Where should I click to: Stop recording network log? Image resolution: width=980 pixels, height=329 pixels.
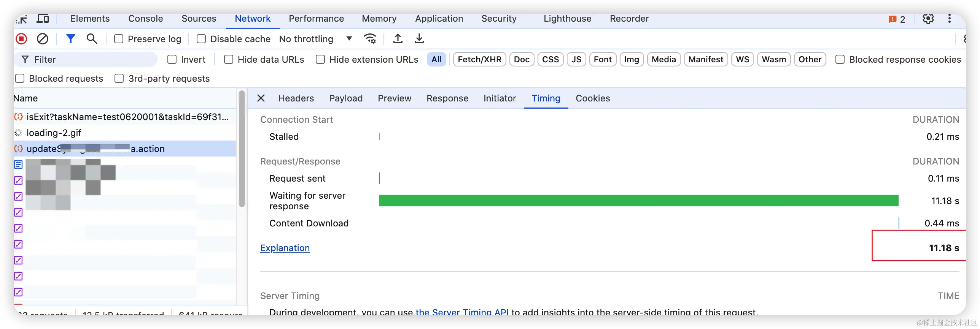pos(21,39)
